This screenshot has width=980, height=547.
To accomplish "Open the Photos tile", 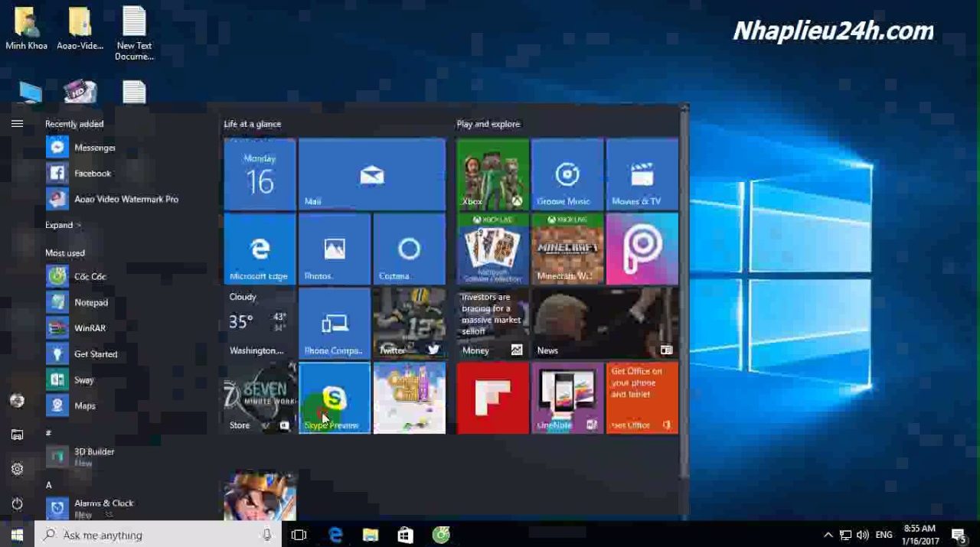I will coord(334,249).
